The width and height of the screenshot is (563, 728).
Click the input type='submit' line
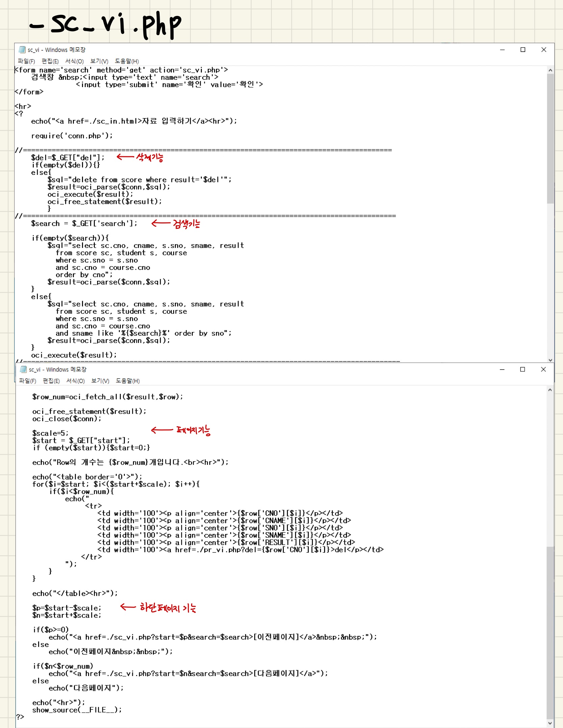coord(170,84)
